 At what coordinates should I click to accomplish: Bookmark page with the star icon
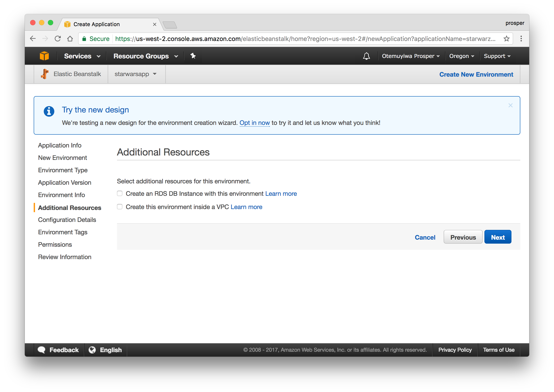(x=506, y=39)
